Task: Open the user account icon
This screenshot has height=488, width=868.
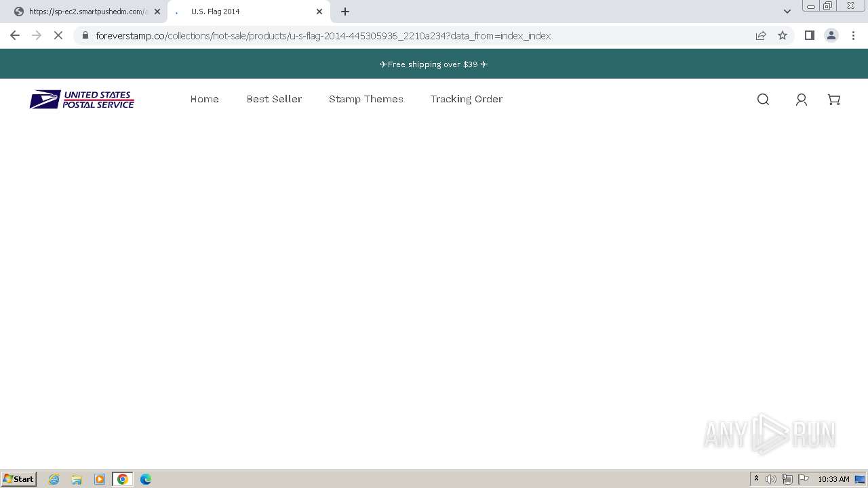Action: point(801,100)
